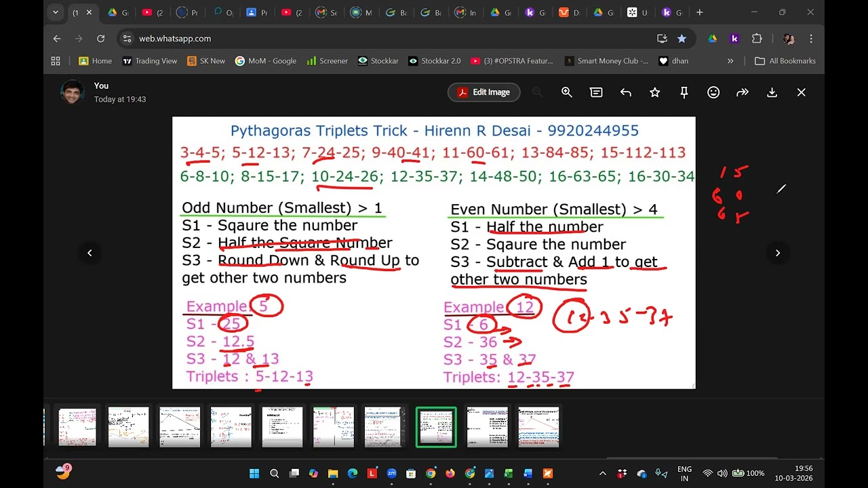Open the Google Drive extension icon

pyautogui.click(x=712, y=39)
